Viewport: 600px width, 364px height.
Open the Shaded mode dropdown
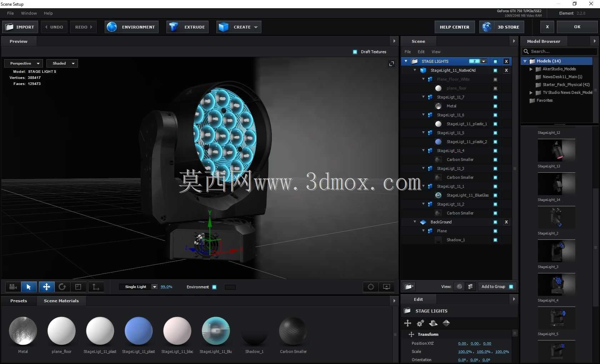tap(62, 64)
